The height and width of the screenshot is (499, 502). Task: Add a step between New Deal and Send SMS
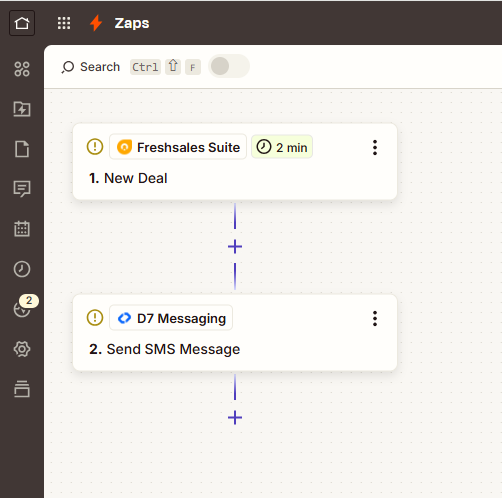coord(235,247)
